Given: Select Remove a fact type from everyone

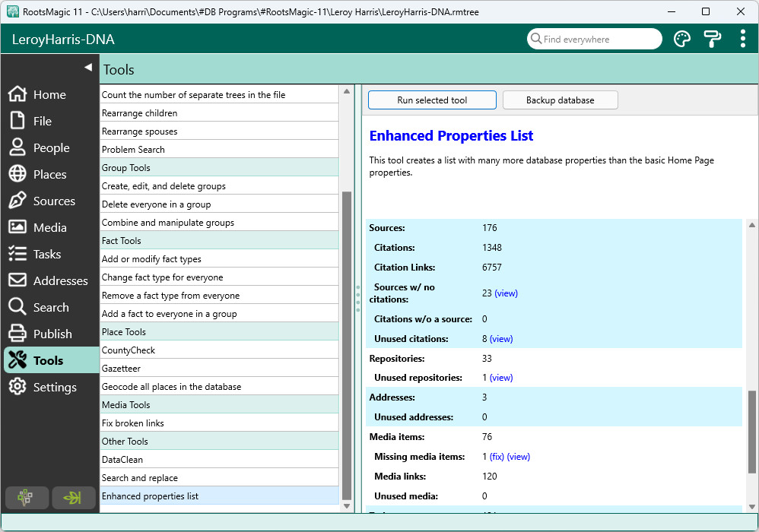Looking at the screenshot, I should pos(219,296).
